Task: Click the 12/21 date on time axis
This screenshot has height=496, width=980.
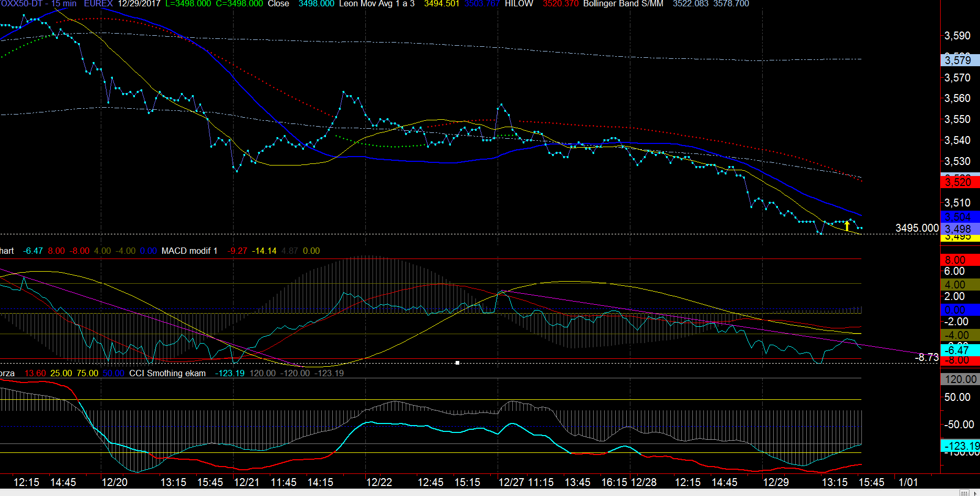Action: [247, 482]
